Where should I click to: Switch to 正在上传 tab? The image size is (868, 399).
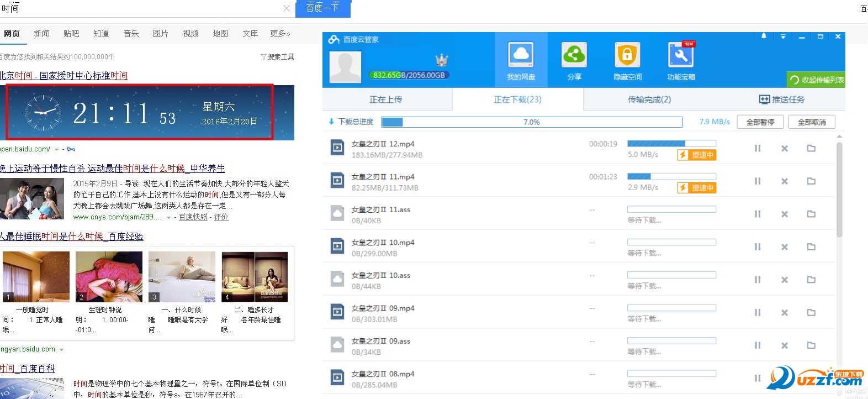[x=385, y=99]
